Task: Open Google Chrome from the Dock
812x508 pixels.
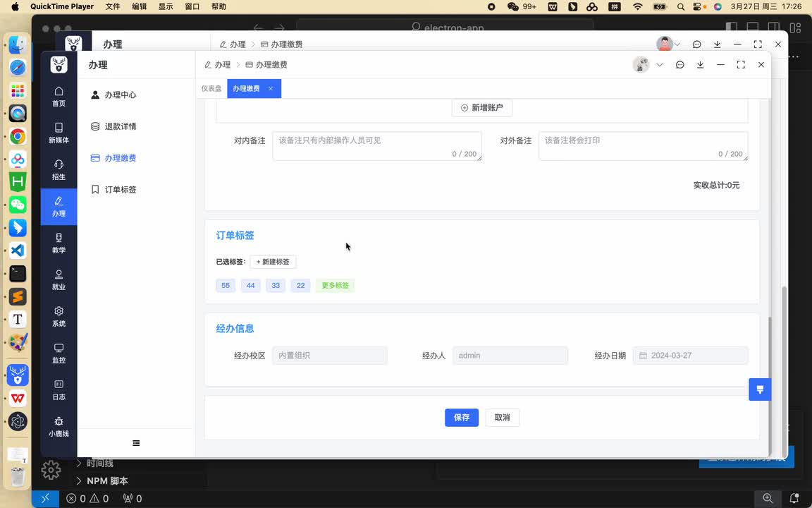Action: (x=18, y=136)
